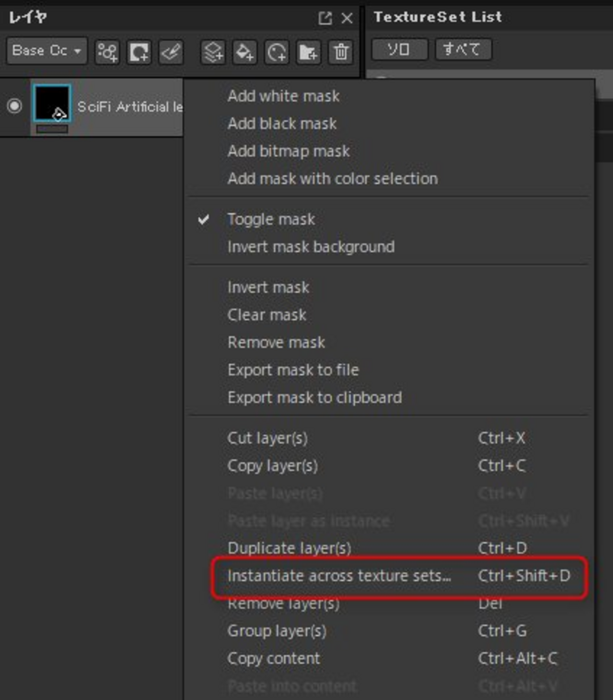Choose Export mask to clipboard
This screenshot has width=613, height=700.
[x=388, y=397]
